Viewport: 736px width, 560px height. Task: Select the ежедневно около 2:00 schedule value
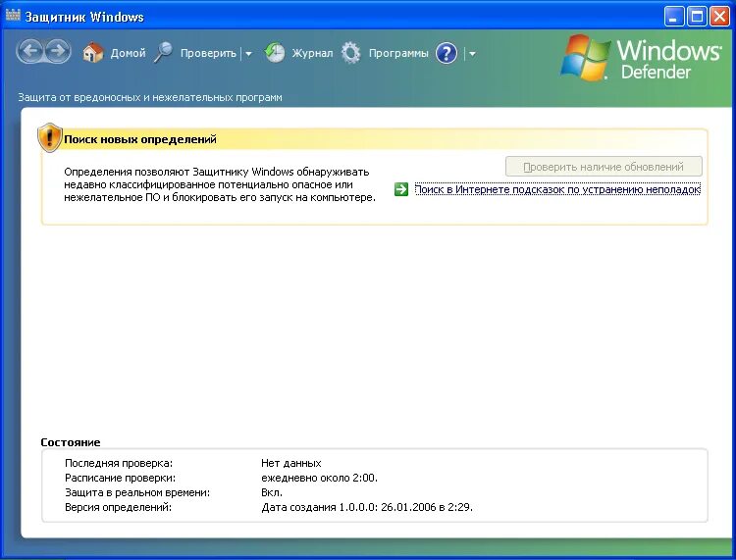coord(319,478)
